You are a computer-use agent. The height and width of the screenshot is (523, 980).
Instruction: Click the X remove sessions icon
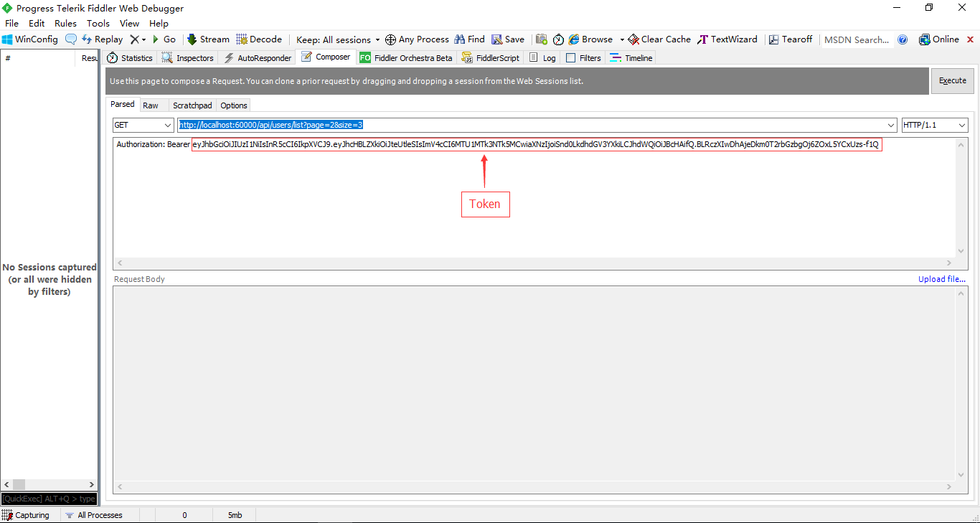[134, 39]
